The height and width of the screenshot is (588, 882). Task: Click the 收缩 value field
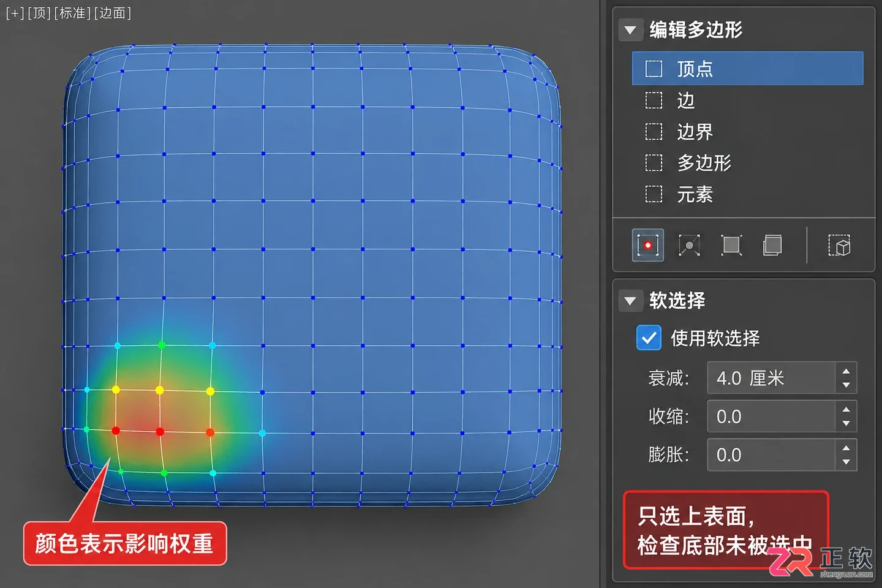click(x=771, y=417)
